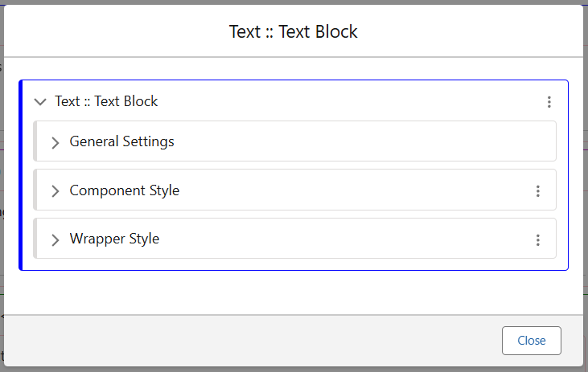Click the Text :: Text Block panel header label
This screenshot has width=588, height=372.
(x=106, y=101)
